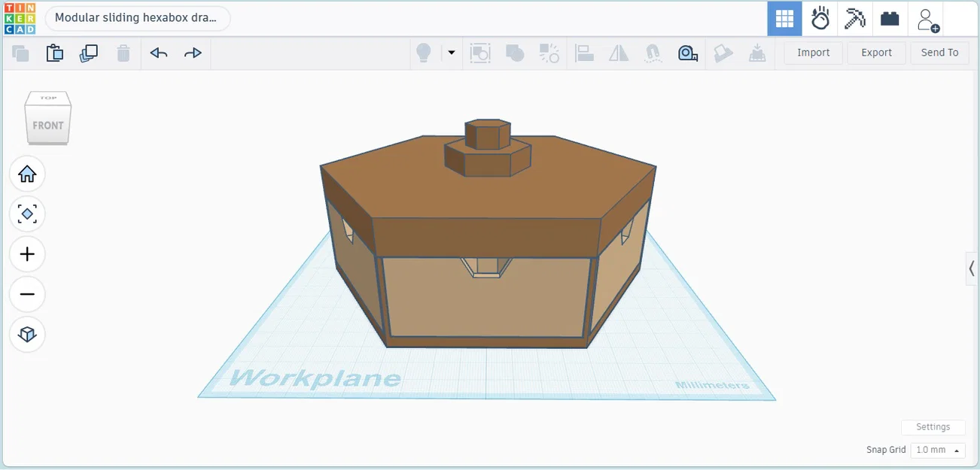This screenshot has width=980, height=470.
Task: Click the Copy icon
Action: 20,53
